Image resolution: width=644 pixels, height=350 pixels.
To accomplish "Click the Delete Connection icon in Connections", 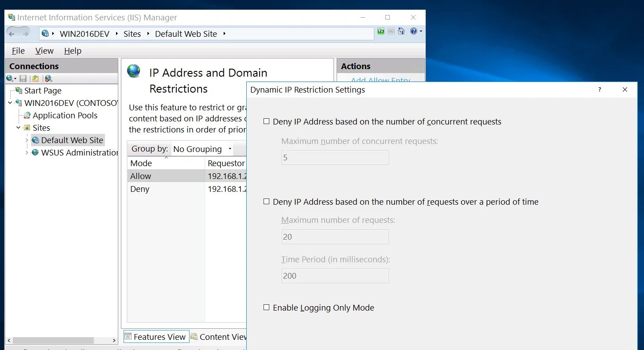I will (48, 78).
